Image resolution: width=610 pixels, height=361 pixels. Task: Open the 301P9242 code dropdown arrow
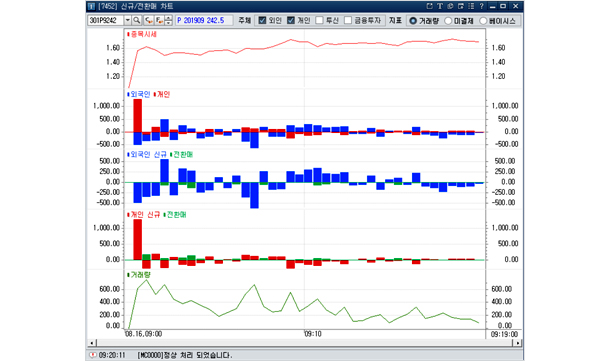(128, 20)
